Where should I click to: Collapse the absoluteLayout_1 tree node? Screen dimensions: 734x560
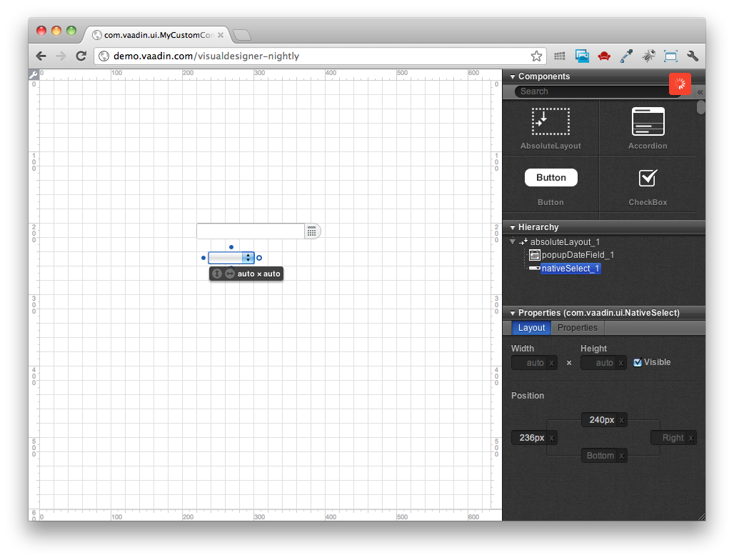[512, 241]
